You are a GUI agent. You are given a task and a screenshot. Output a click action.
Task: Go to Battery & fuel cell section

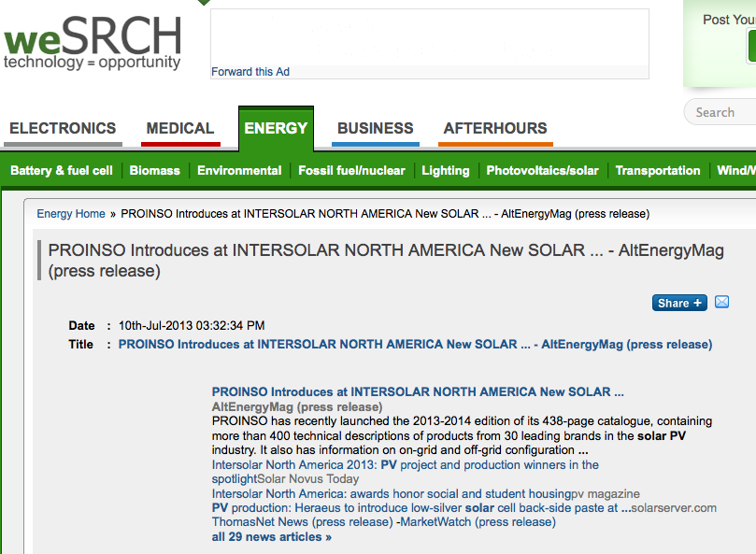pos(62,171)
